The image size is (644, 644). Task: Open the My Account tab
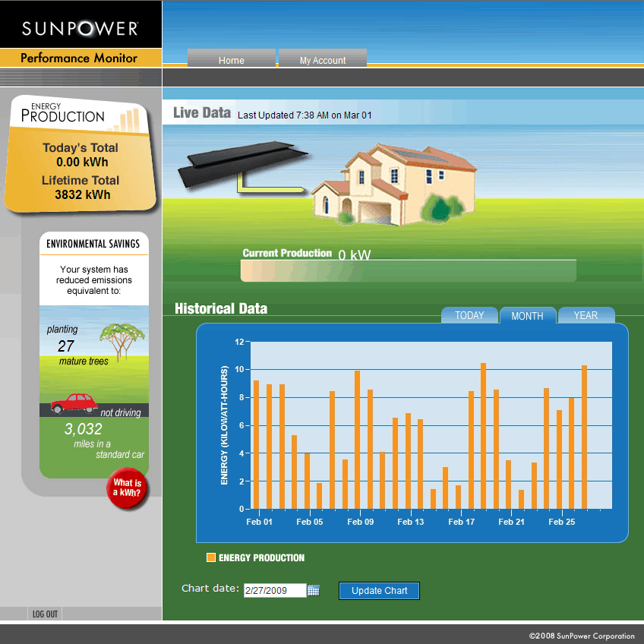pos(323,58)
